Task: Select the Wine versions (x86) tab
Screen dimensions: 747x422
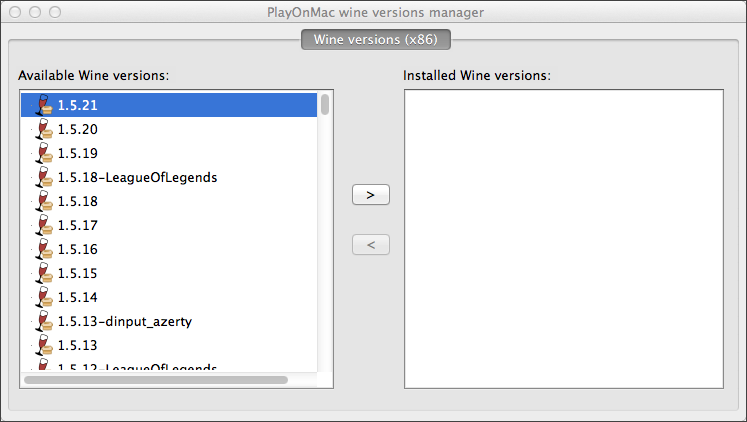Action: point(376,39)
